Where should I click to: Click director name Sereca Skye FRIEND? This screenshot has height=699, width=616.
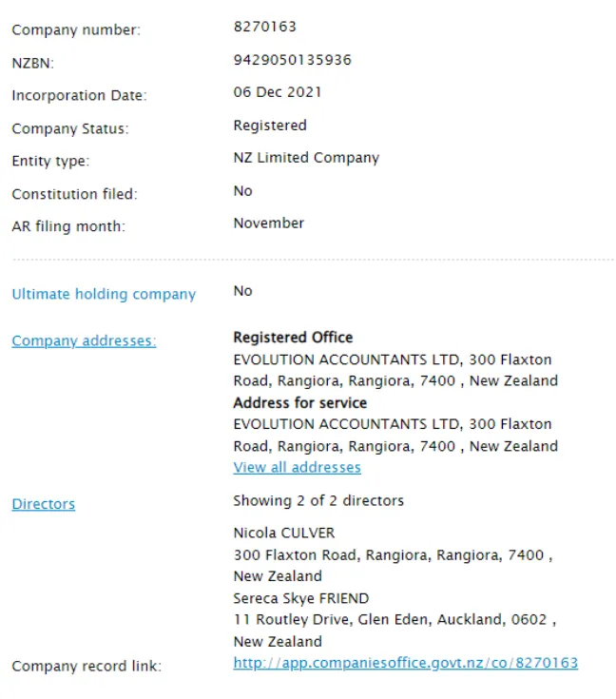pyautogui.click(x=301, y=598)
